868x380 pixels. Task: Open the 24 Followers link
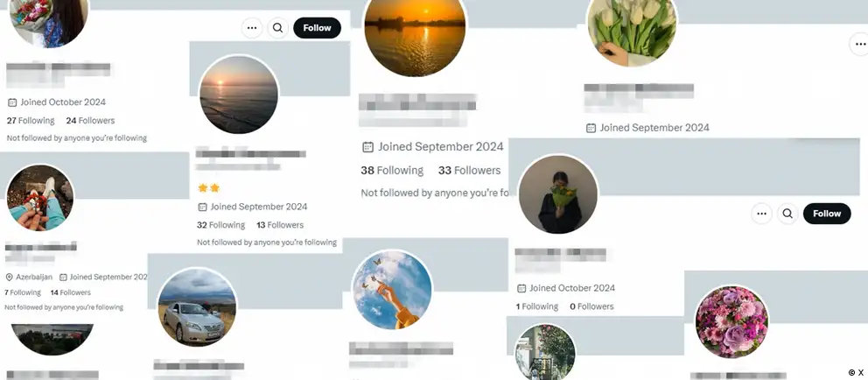click(x=90, y=120)
